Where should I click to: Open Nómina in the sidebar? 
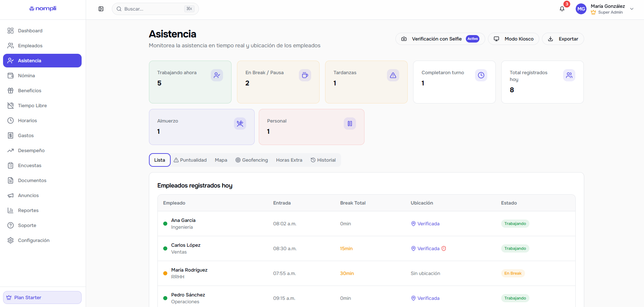27,76
